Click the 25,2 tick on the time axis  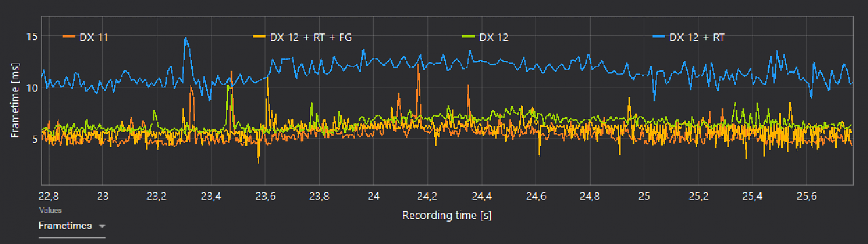pos(698,197)
